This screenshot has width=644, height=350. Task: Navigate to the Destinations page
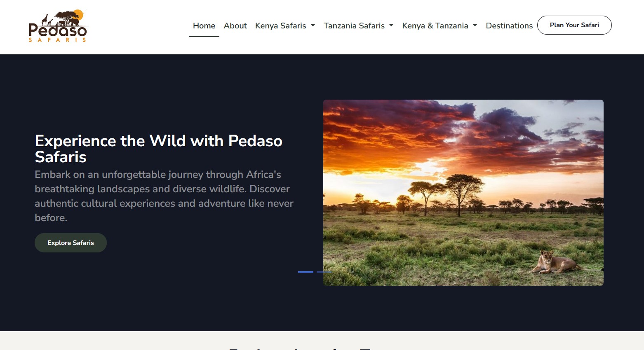coord(509,26)
